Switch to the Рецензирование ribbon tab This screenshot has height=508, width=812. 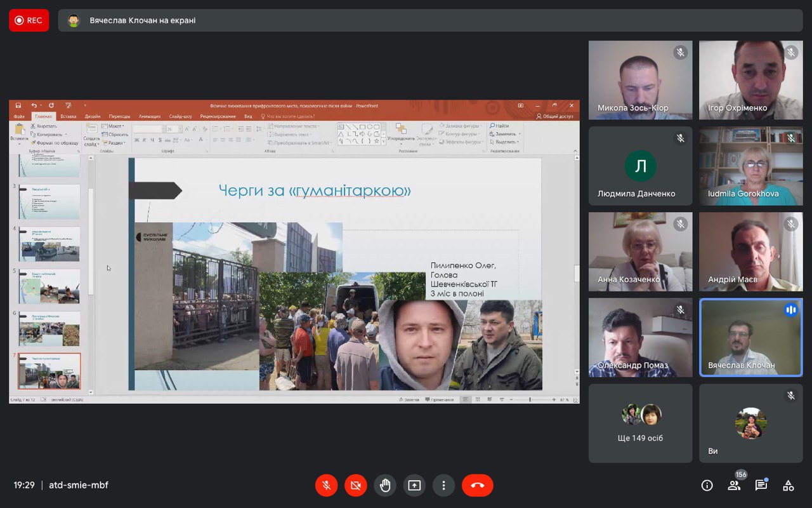218,116
